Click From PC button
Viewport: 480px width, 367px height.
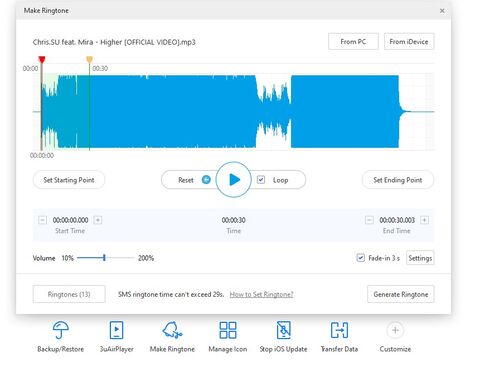tap(353, 42)
